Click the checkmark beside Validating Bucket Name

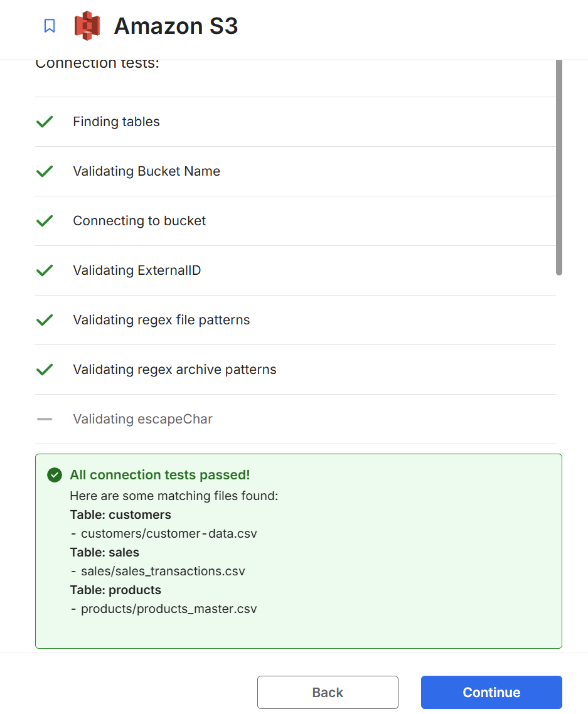[x=45, y=171]
